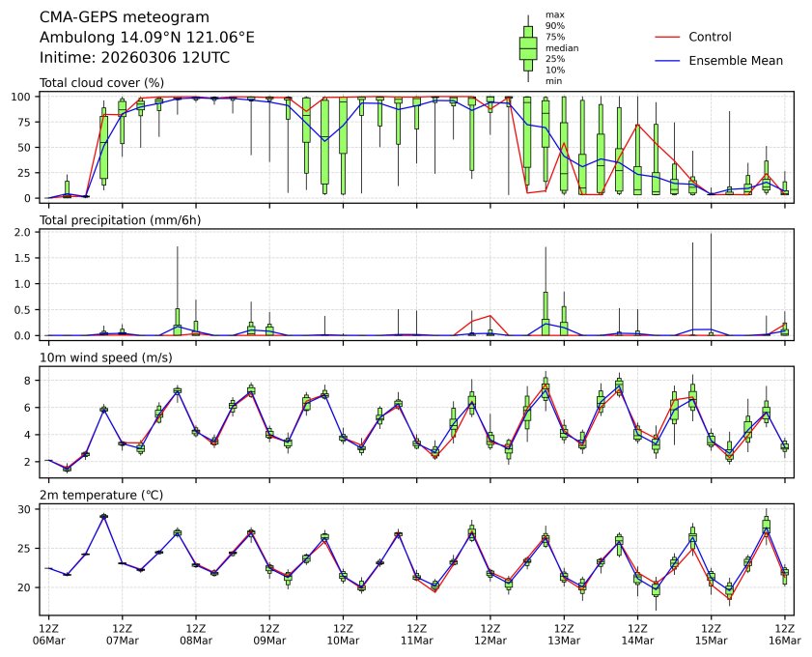Image resolution: width=812 pixels, height=657 pixels.
Task: Click the blue Ensemble Mean legend line
Action: [668, 61]
